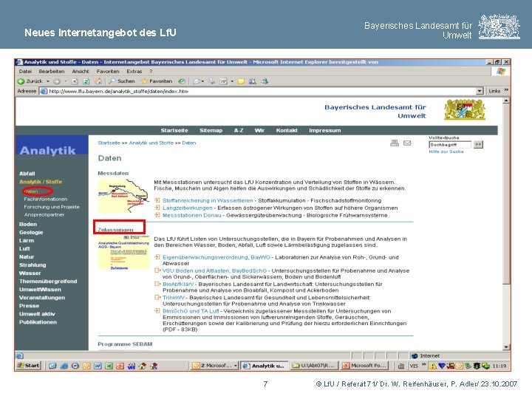The image size is (532, 399).
Task: Expand the taskbar chevron next to VIS
Action: pyautogui.click(x=423, y=365)
